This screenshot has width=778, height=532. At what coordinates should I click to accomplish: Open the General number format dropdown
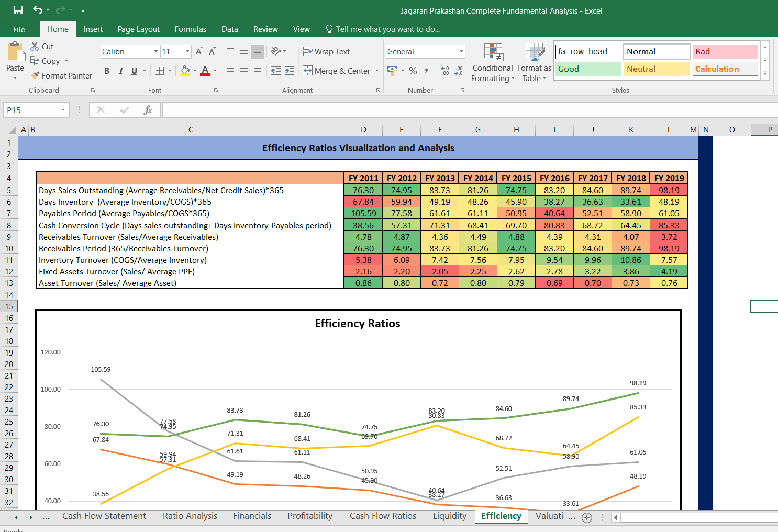[x=461, y=51]
